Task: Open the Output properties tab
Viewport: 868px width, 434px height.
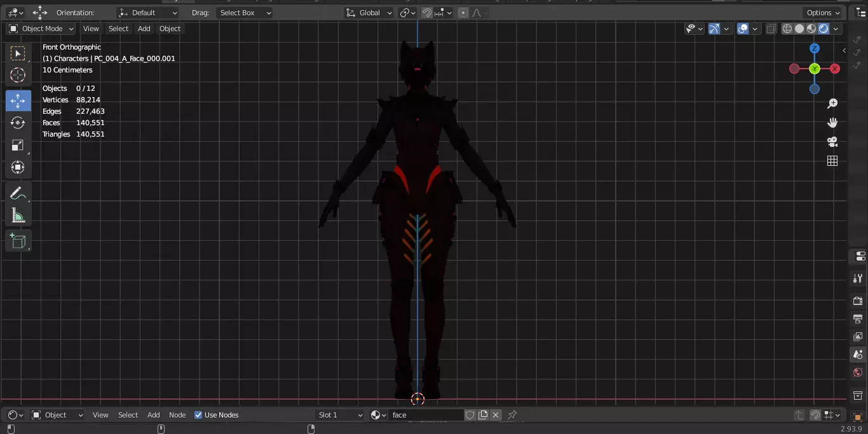Action: [x=858, y=318]
